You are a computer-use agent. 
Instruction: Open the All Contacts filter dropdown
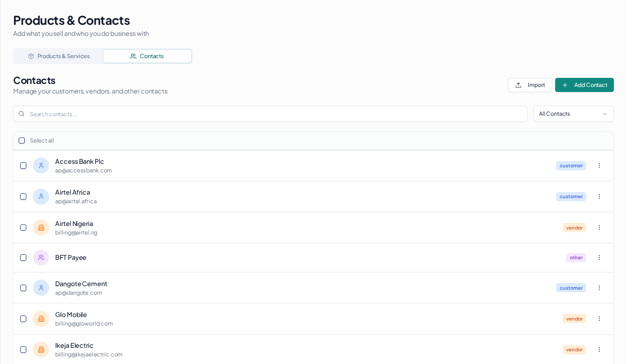573,114
